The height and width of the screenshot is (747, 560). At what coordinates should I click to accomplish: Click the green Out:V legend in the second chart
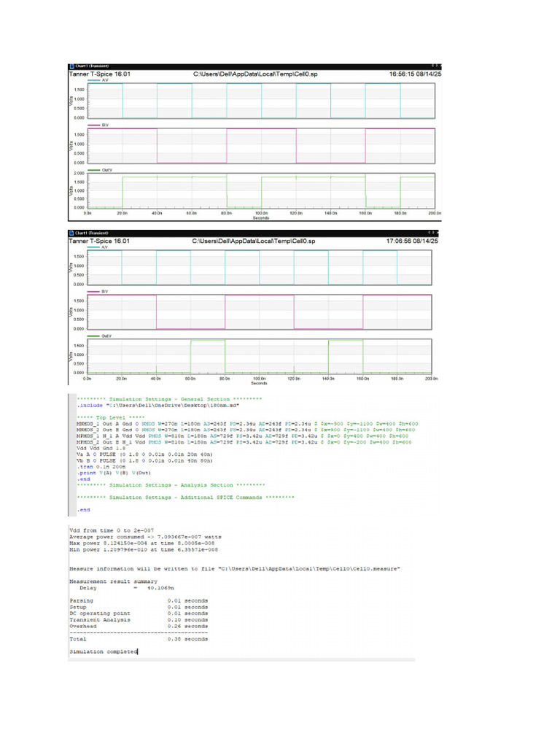pos(99,336)
